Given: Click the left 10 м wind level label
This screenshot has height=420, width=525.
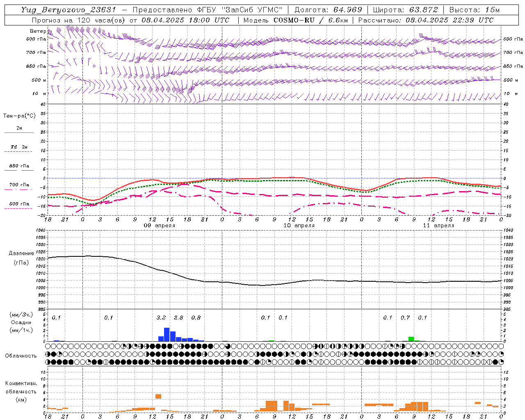Looking at the screenshot, I should 39,94.
